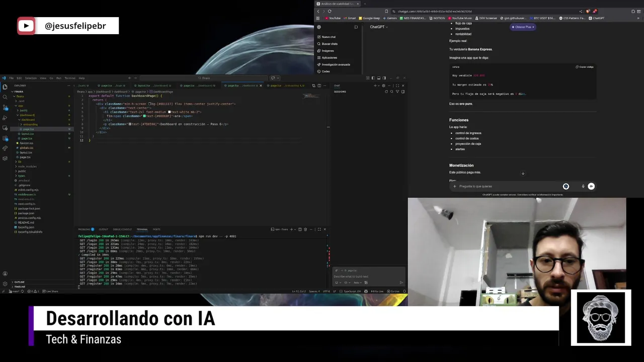Open the chat settings gear in the Chat panel
The width and height of the screenshot is (644, 362).
point(383,85)
